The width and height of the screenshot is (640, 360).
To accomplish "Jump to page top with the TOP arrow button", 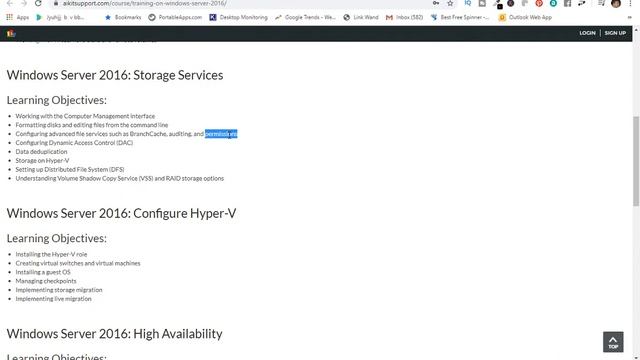I will coord(613,342).
